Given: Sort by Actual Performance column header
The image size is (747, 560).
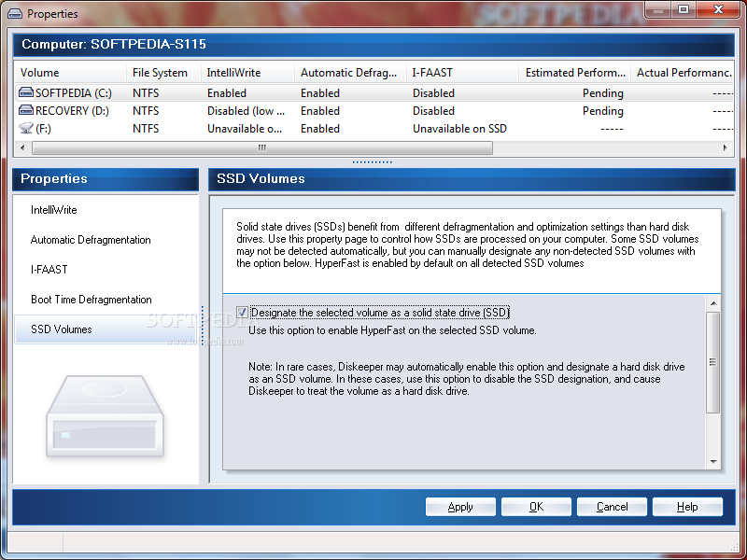Looking at the screenshot, I should (x=683, y=73).
